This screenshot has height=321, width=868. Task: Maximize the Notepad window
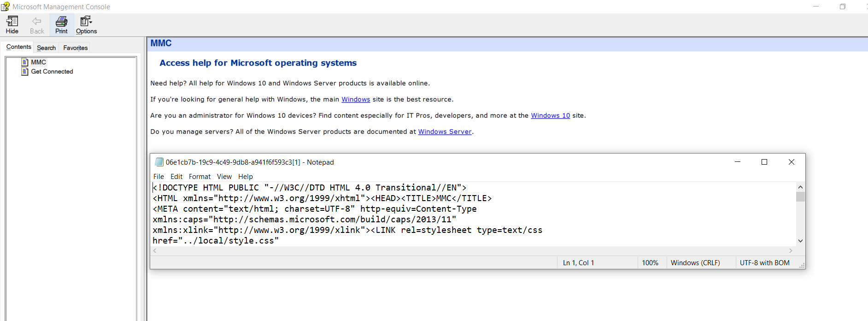click(x=764, y=162)
